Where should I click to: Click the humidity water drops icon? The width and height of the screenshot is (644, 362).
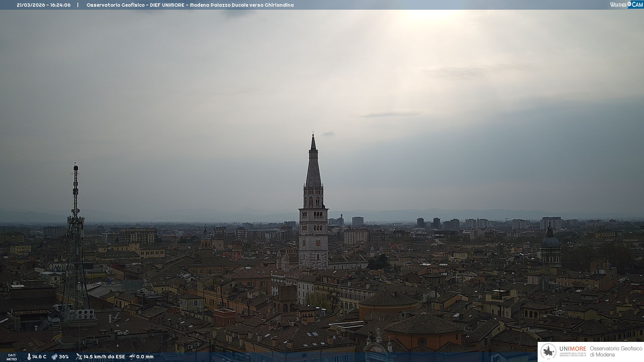tap(54, 357)
